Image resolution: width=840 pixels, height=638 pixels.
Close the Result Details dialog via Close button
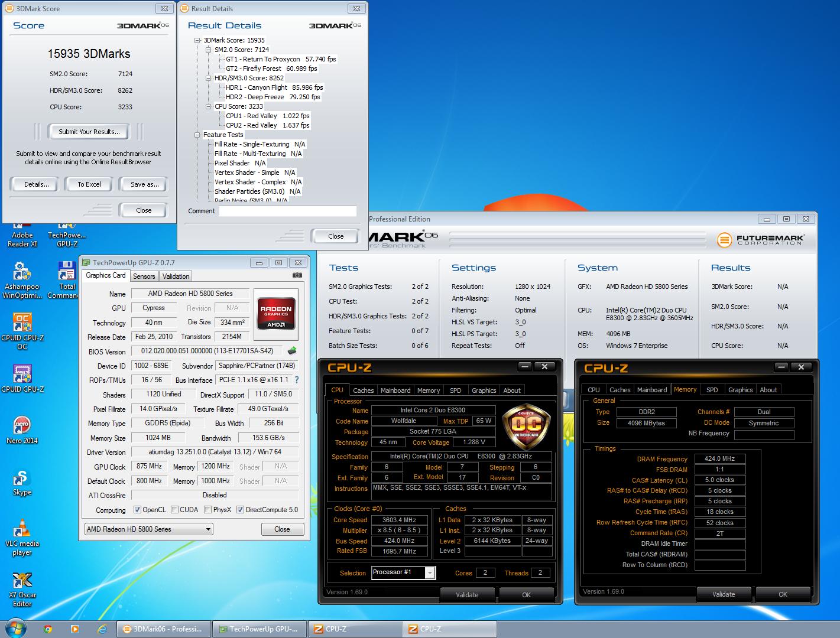tap(336, 236)
